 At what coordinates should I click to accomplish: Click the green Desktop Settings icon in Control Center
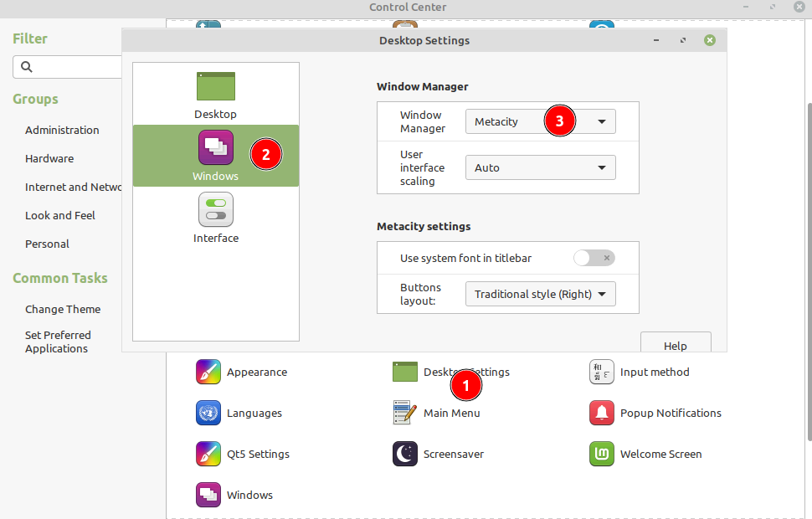tap(405, 372)
